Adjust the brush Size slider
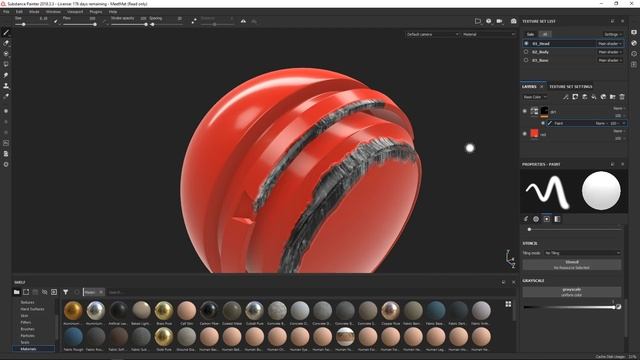Image resolution: width=640 pixels, height=360 pixels. coord(32,24)
